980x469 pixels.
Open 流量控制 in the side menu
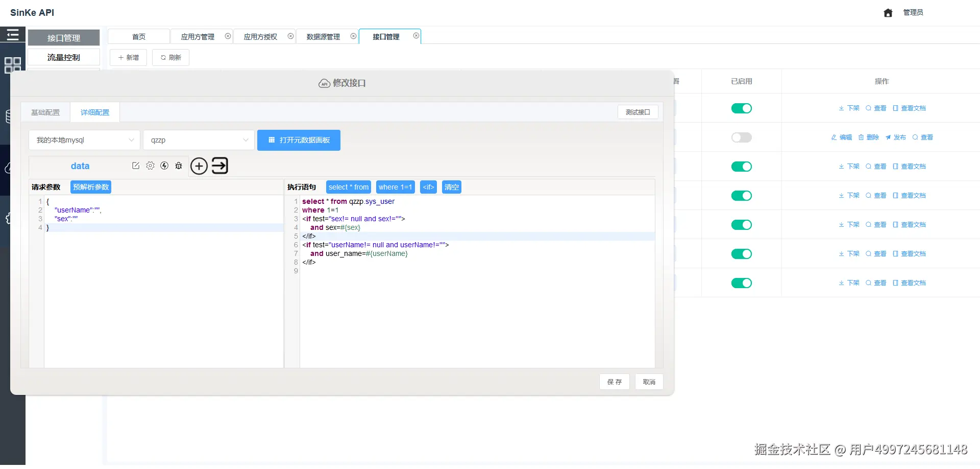point(64,57)
